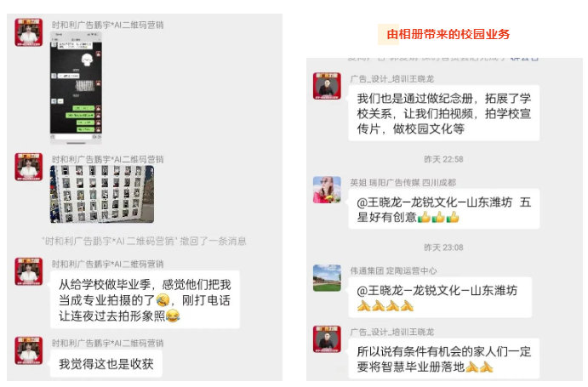The width and height of the screenshot is (588, 387).
Task: Click 英姐 瑞阳广告传媒's avatar
Action: 327,190
